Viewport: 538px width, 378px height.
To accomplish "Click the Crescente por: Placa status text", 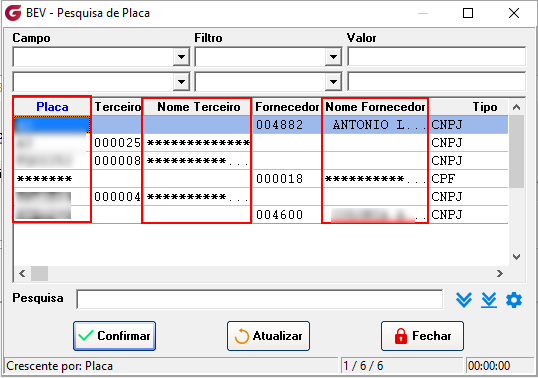I will [59, 366].
